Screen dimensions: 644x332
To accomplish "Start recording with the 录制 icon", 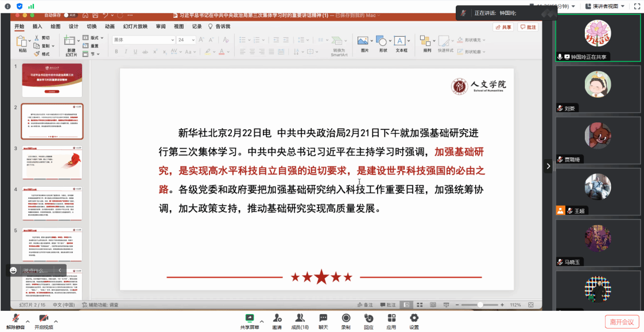I will click(346, 318).
